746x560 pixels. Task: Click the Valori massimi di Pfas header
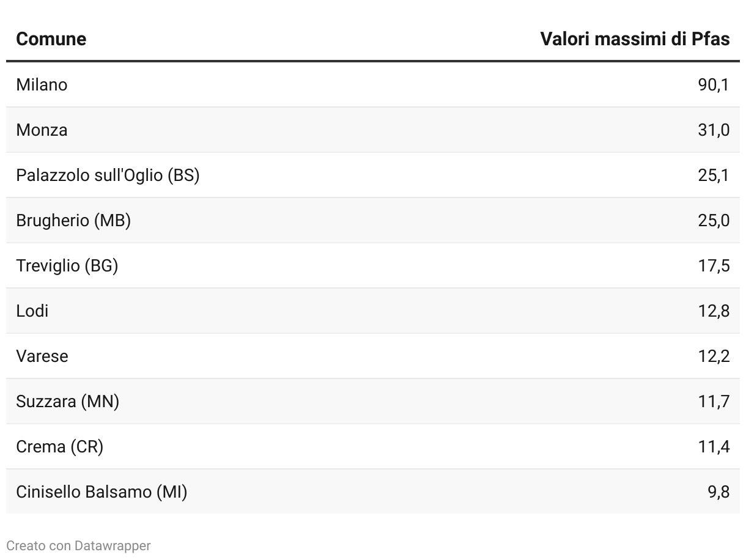(635, 39)
